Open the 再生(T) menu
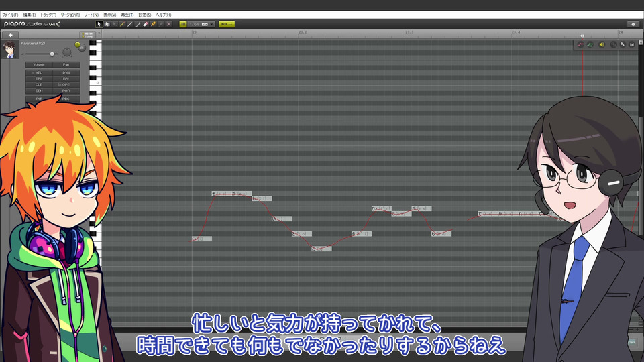644x362 pixels. point(127,15)
